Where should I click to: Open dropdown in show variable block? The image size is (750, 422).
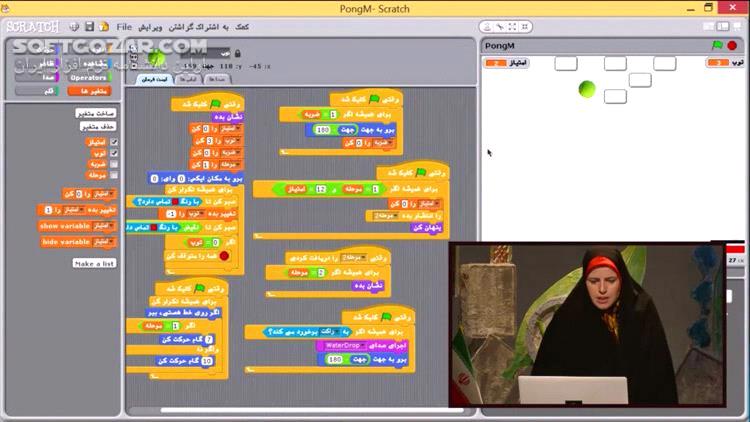point(103,226)
